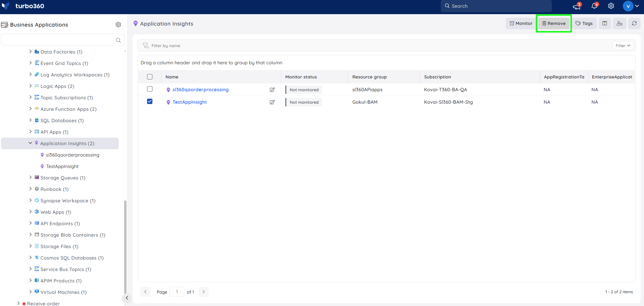Expand Azure Function Apps node
Screen dimensions: 644x306
coord(30,109)
